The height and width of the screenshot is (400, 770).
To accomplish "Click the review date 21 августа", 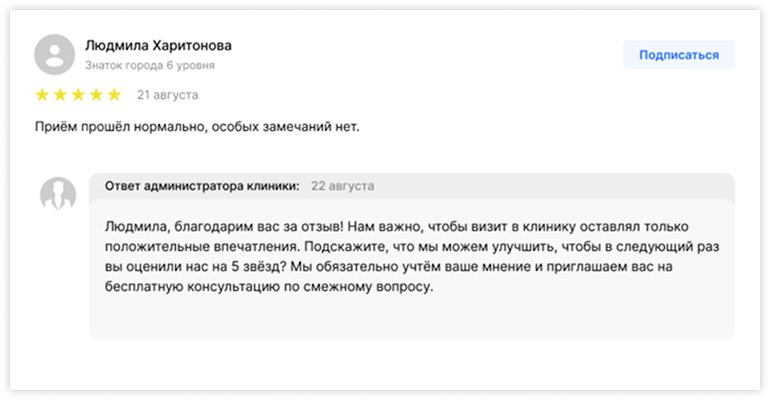I will [167, 95].
